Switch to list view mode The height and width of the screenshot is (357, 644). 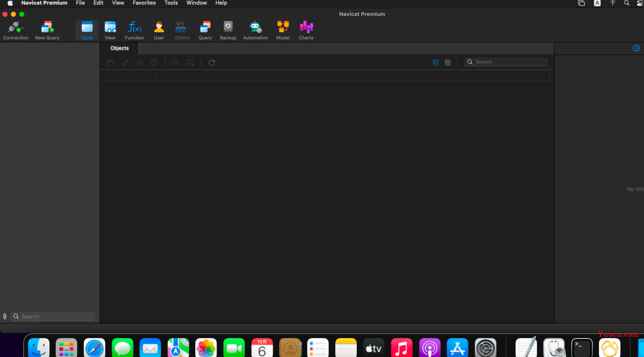coord(436,62)
